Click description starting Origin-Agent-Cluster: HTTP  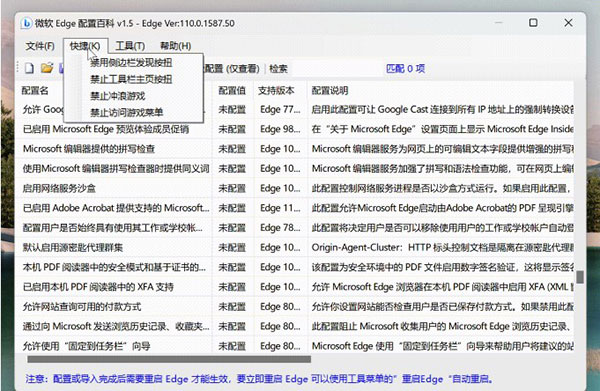click(442, 248)
